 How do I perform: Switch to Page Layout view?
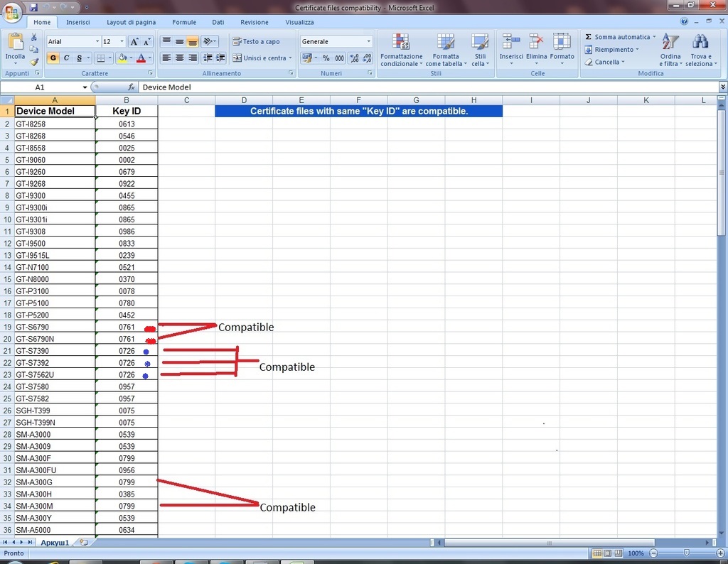[608, 553]
